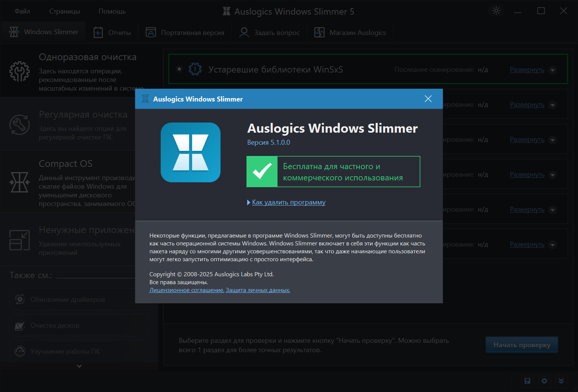Click the theme toggle sun icon
The image size is (578, 392).
pyautogui.click(x=496, y=11)
